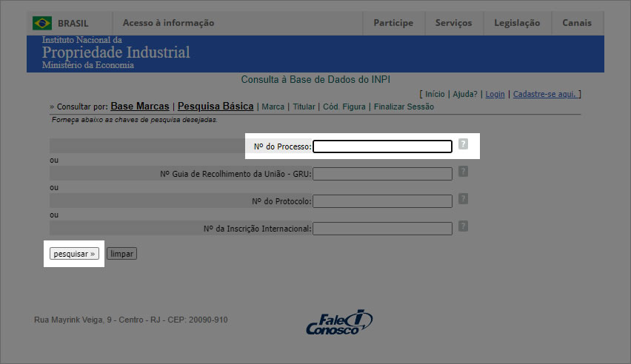Search by Titular link
This screenshot has width=631, height=364.
tap(304, 107)
